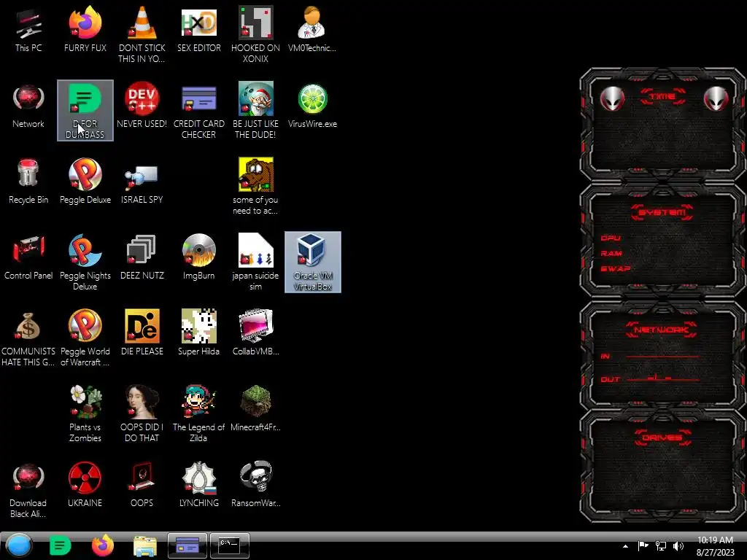This screenshot has height=560, width=747.
Task: Select Oracle VM VirtualBox shortcut
Action: click(312, 262)
